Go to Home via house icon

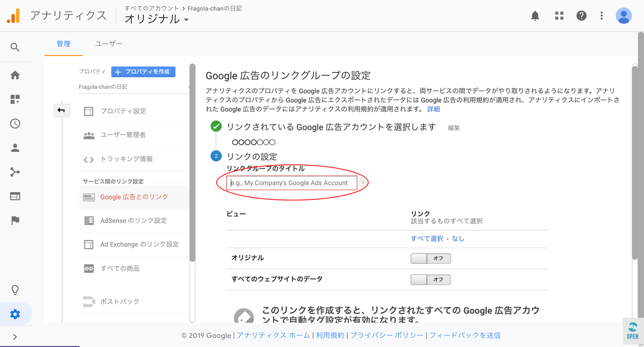15,75
